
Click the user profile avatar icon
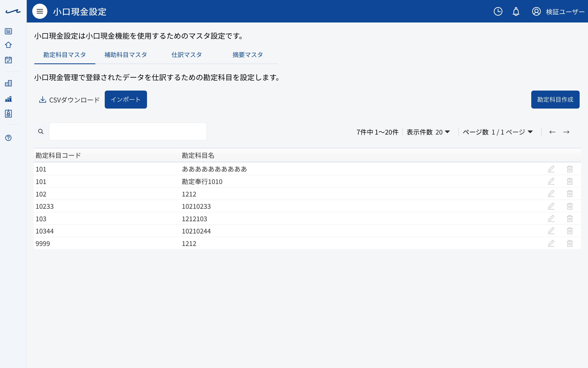coord(536,11)
